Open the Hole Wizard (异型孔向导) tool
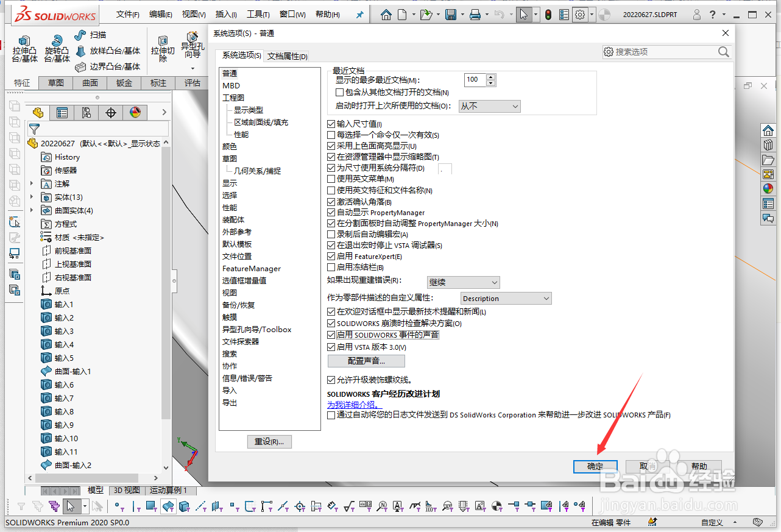Screen dimensions: 781x532 pyautogui.click(x=193, y=45)
